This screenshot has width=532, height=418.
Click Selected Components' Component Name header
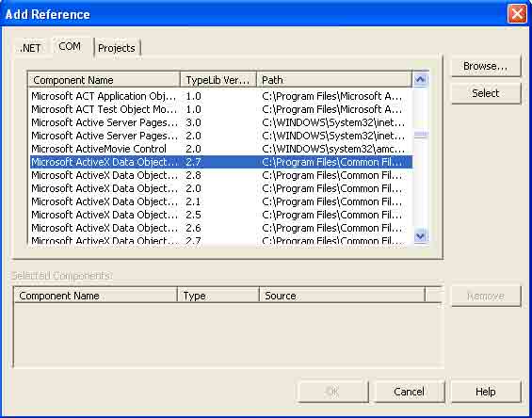[x=96, y=296]
